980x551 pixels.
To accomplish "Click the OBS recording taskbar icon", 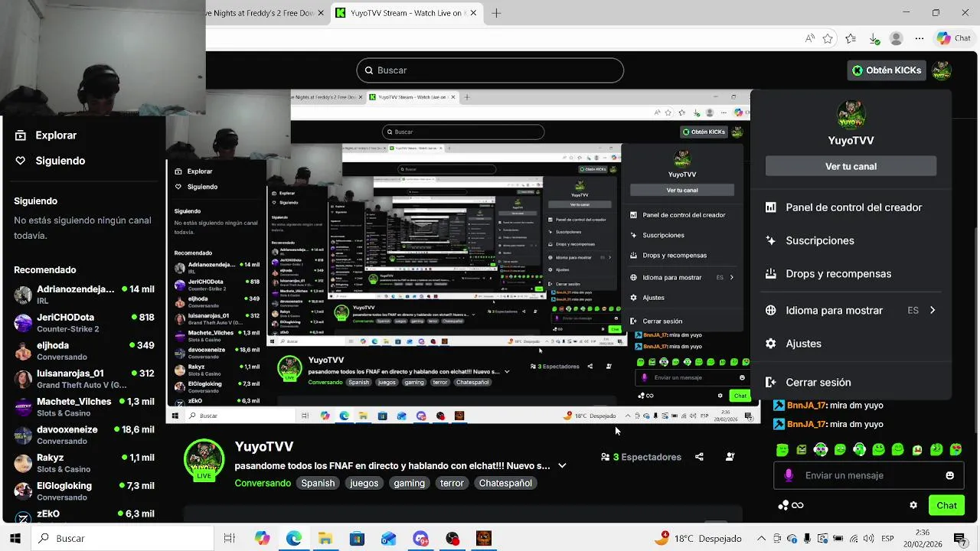I will click(452, 538).
